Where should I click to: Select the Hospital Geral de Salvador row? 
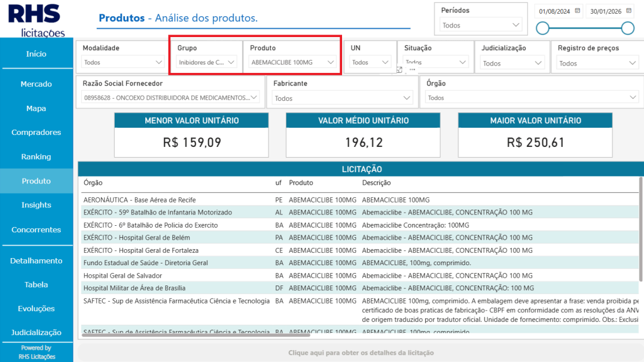360,275
